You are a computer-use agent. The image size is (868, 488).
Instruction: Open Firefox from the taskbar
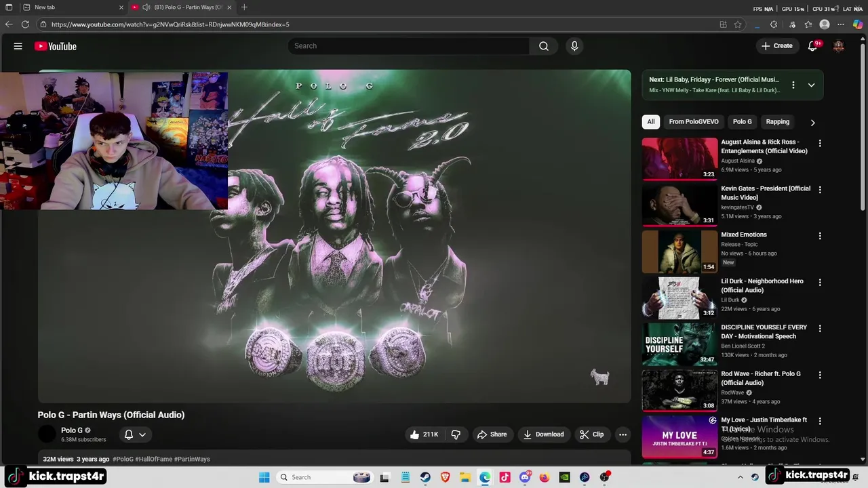(545, 477)
